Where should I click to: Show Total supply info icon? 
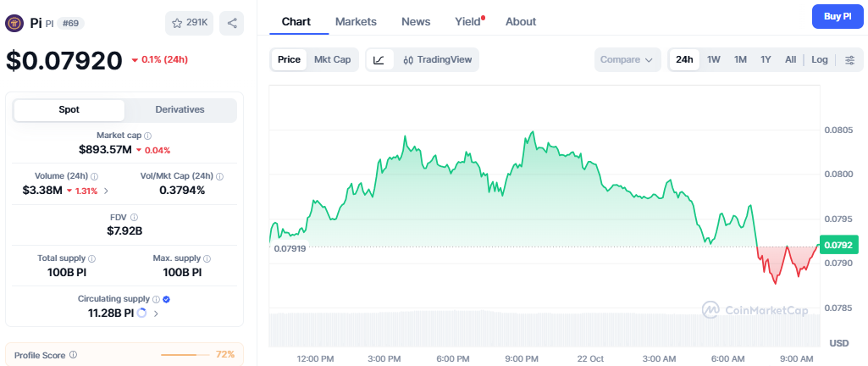tap(92, 258)
